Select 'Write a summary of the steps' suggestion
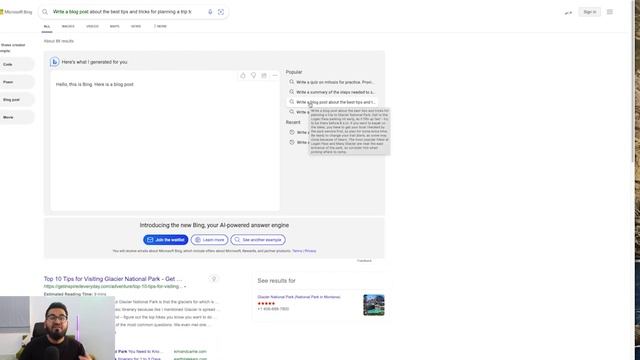The width and height of the screenshot is (640, 360). coord(332,92)
